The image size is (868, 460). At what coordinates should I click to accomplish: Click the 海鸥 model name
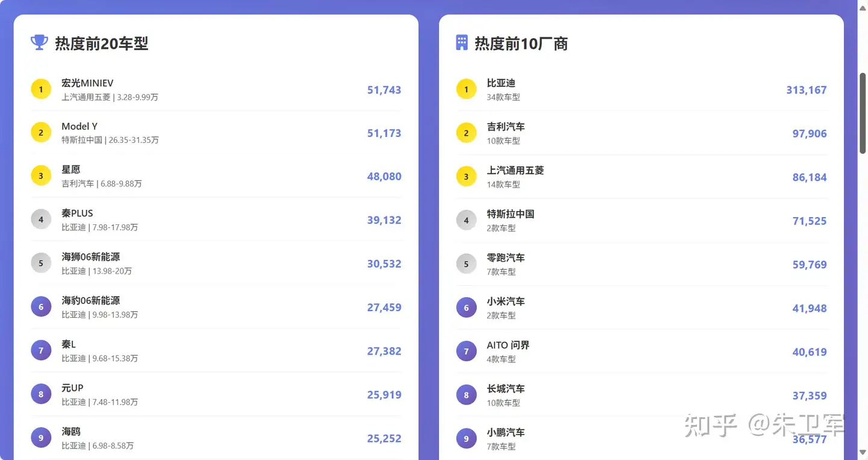pos(71,432)
